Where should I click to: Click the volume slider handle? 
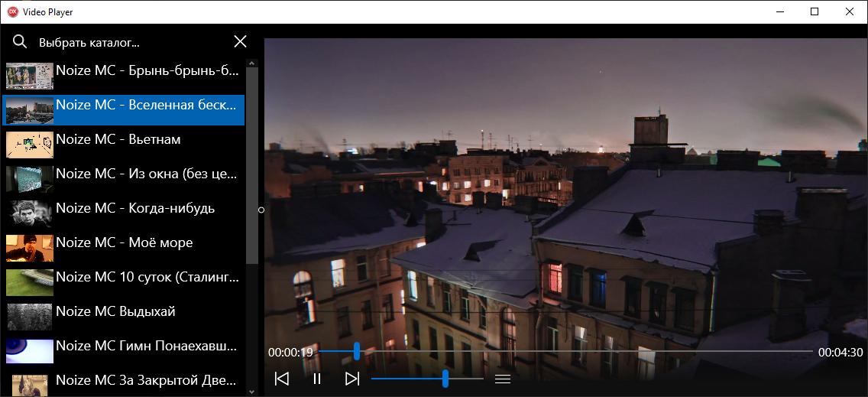[445, 379]
